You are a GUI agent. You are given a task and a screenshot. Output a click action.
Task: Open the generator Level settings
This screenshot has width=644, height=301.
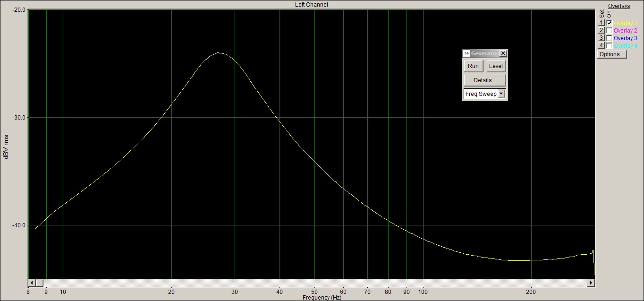coord(496,66)
